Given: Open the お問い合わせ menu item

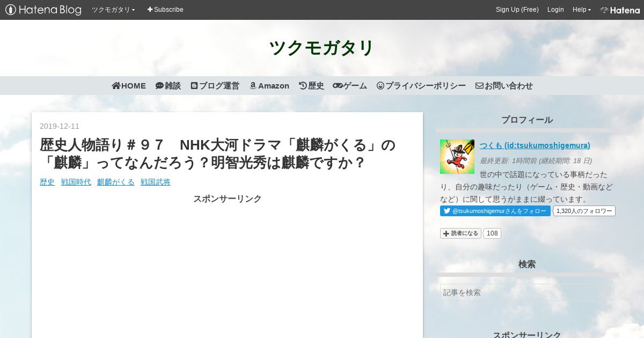Looking at the screenshot, I should [x=504, y=86].
